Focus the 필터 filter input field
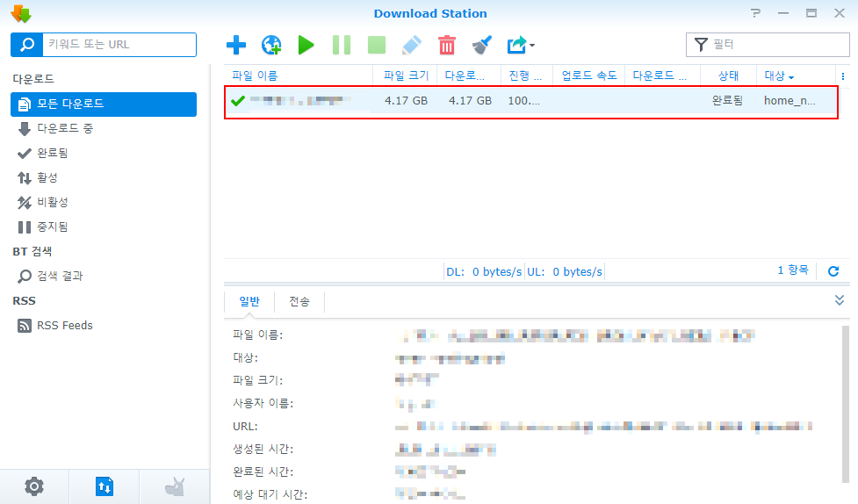Image resolution: width=858 pixels, height=504 pixels. pyautogui.click(x=768, y=44)
